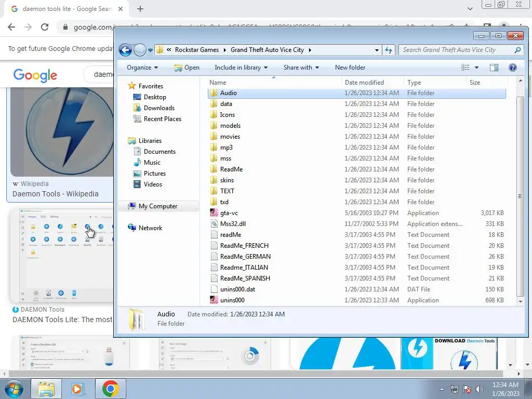Screen dimensions: 532x399
Task: Select the models folder icon
Action: 214,126
